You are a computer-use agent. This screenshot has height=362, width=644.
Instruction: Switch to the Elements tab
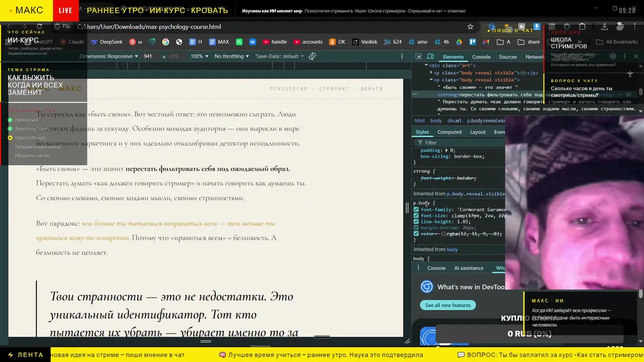coord(453,57)
